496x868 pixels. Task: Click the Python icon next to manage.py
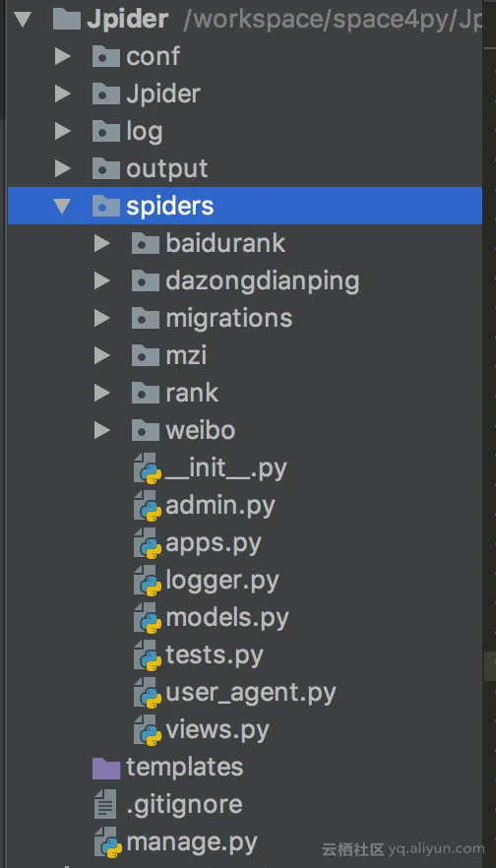108,842
